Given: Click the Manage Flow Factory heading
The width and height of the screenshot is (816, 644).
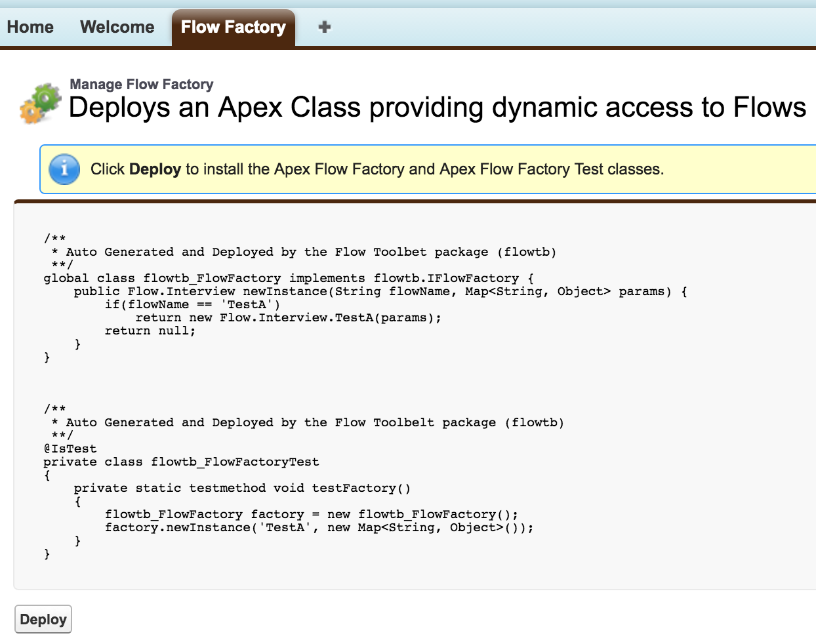Looking at the screenshot, I should (142, 84).
